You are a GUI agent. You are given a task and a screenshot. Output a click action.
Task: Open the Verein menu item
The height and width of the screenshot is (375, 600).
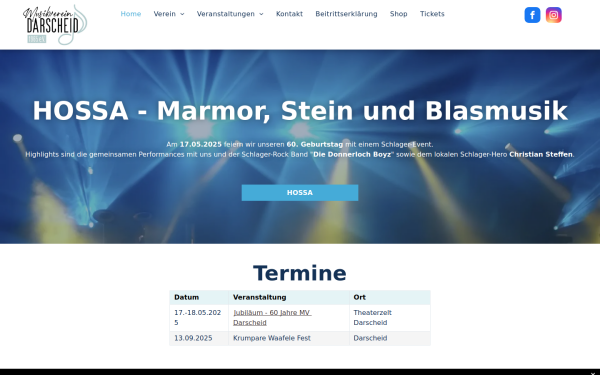point(165,14)
